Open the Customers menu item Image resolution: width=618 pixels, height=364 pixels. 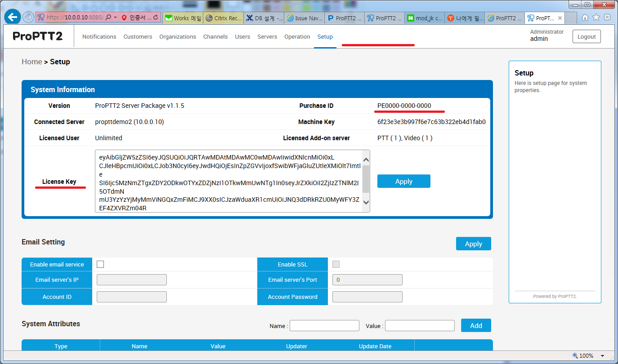click(138, 37)
